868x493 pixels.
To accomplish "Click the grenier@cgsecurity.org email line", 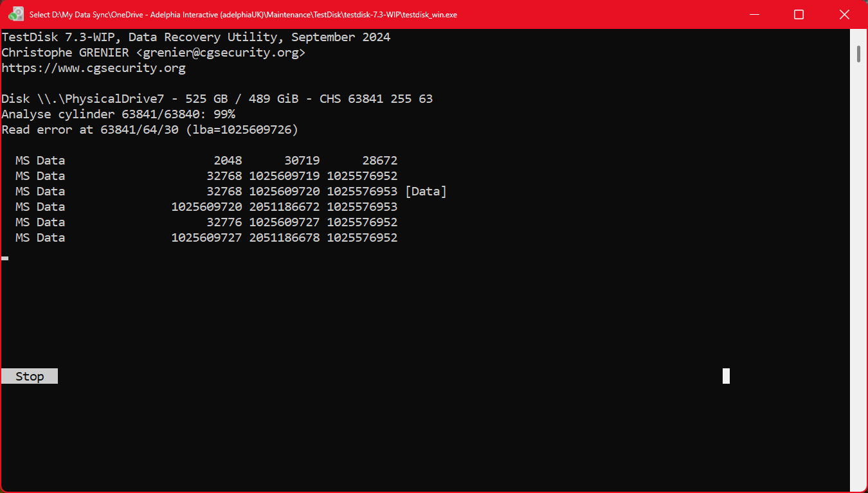I will 154,53.
